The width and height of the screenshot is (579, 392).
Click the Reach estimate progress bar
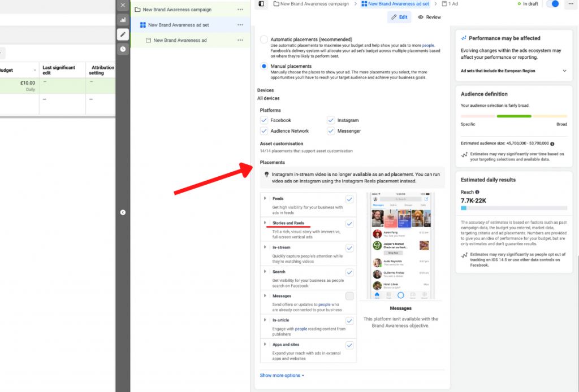[513, 208]
